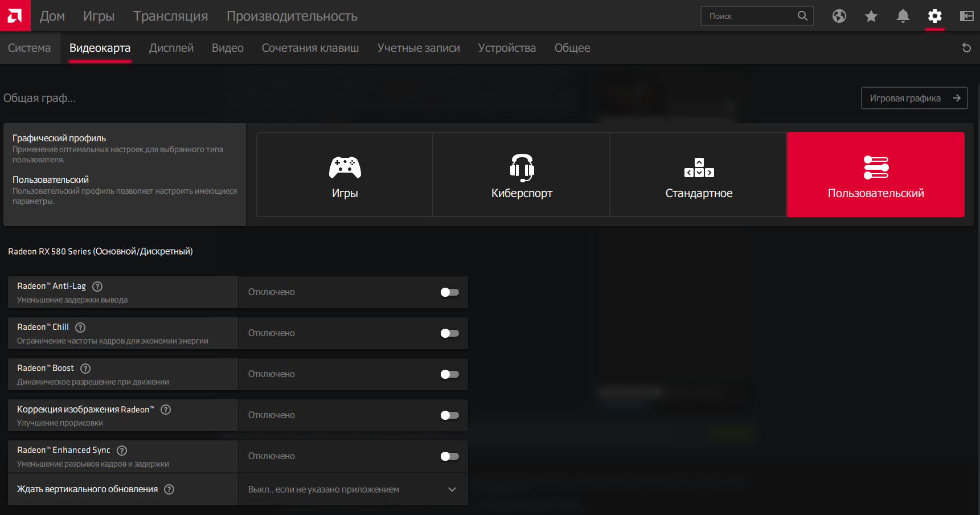Click the AMD logo icon
The width and height of the screenshot is (980, 515).
pyautogui.click(x=15, y=15)
